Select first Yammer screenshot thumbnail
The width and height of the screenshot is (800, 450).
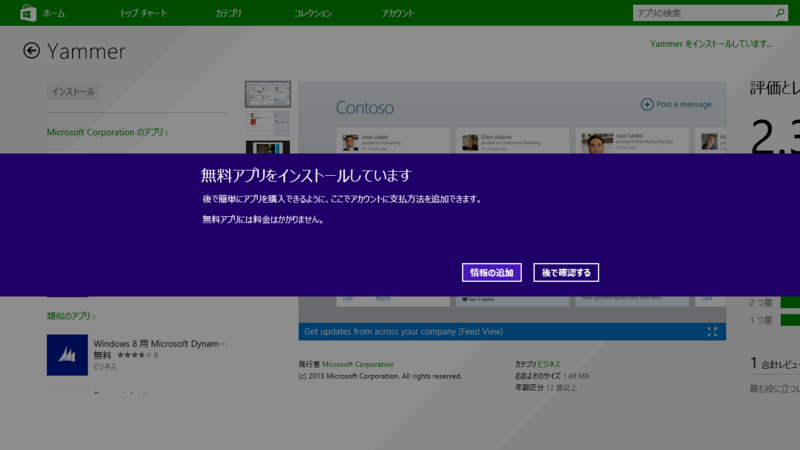click(268, 94)
